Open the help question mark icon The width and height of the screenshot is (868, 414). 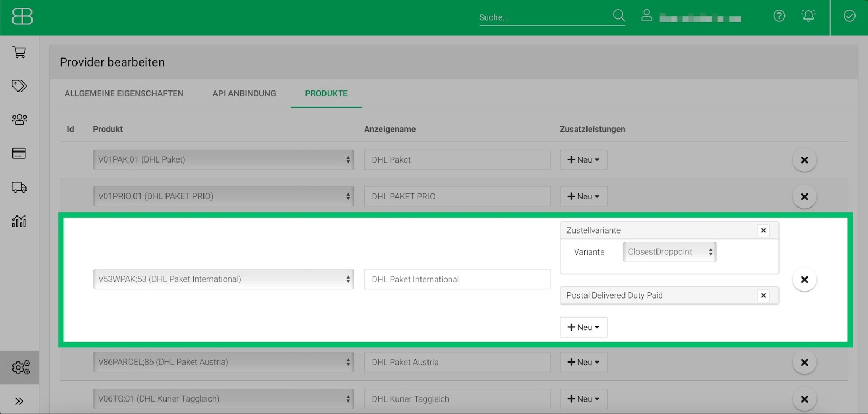point(779,16)
